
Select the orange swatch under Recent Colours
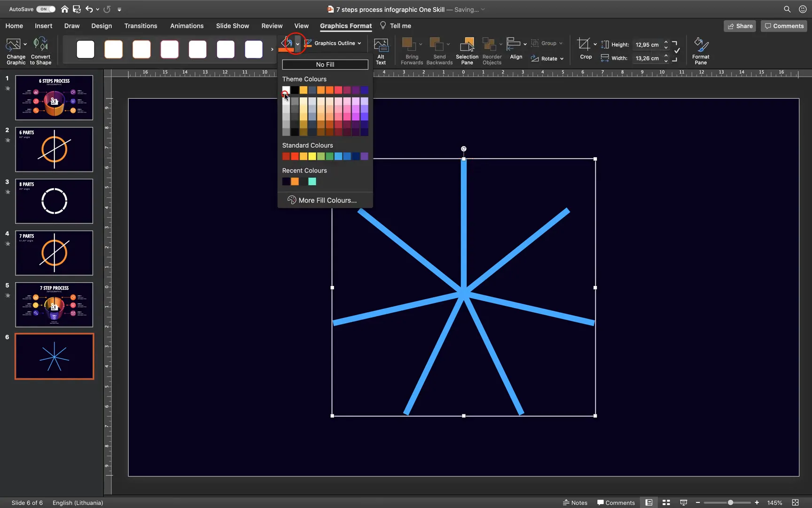295,182
